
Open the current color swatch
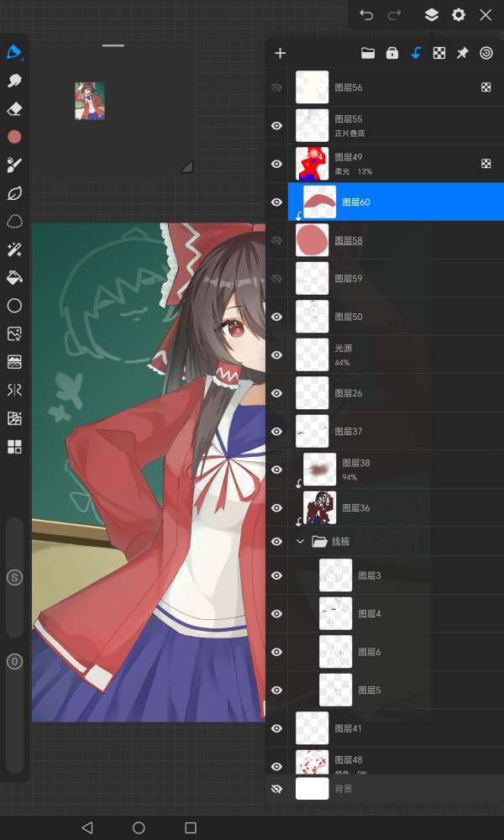coord(14,137)
